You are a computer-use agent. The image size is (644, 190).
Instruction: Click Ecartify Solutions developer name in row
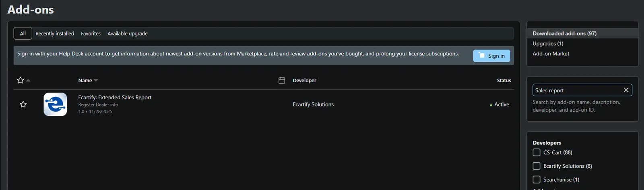[313, 104]
